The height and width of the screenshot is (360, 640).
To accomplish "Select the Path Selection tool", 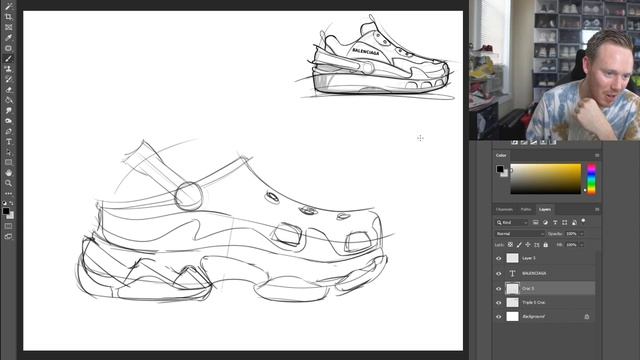I will click(x=8, y=152).
